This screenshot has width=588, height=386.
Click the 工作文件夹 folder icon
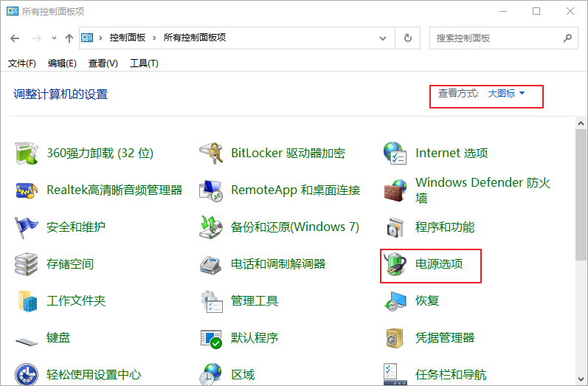coord(27,301)
